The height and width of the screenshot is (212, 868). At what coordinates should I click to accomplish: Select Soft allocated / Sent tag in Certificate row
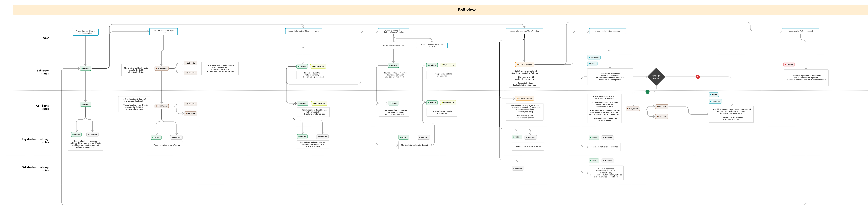[x=525, y=98]
